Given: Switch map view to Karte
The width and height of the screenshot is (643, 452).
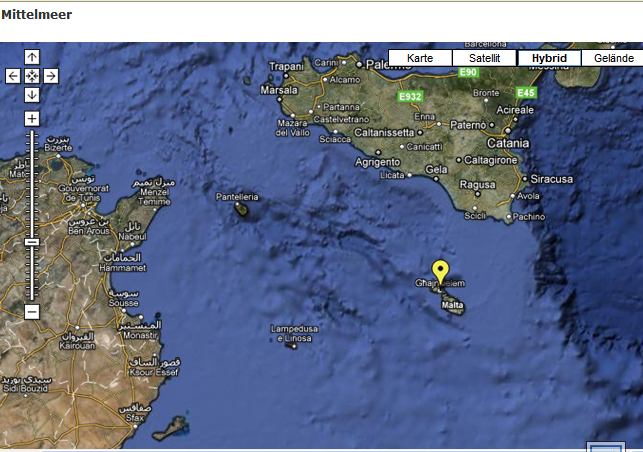Looking at the screenshot, I should (420, 58).
